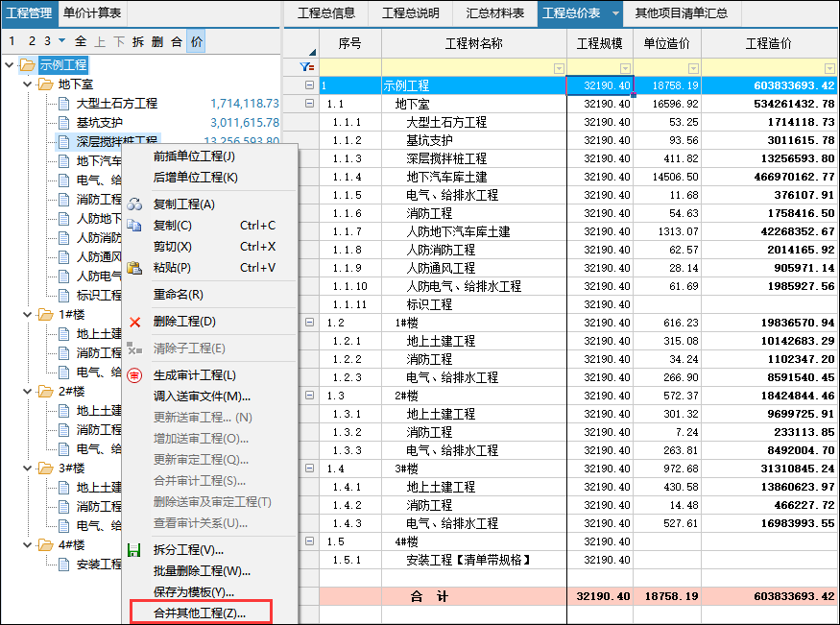The height and width of the screenshot is (625, 840).
Task: Click the binoculars icon beside 复制工程
Action: [x=134, y=204]
